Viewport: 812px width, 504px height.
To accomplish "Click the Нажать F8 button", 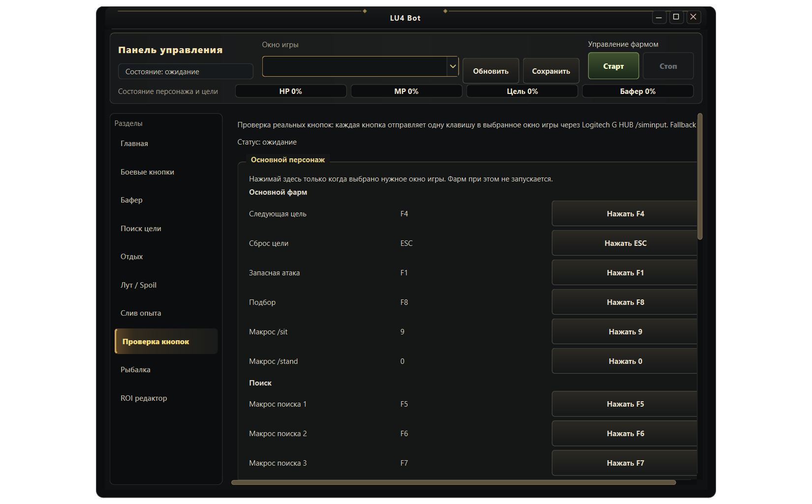I will 625,302.
